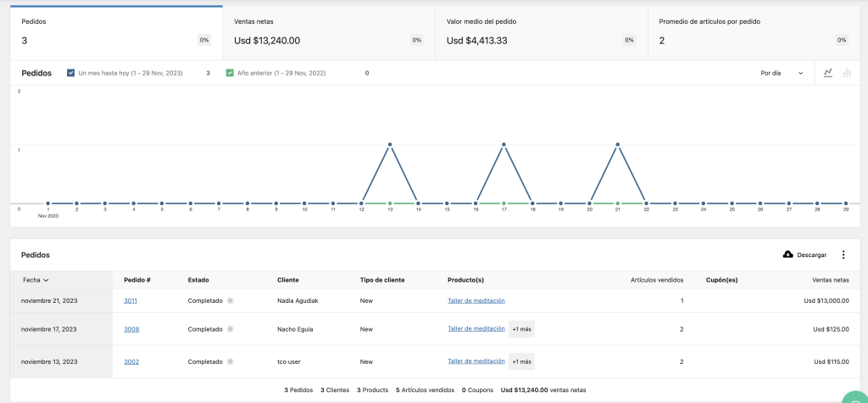Open the three-dot table options menu
The width and height of the screenshot is (868, 403).
tap(843, 255)
